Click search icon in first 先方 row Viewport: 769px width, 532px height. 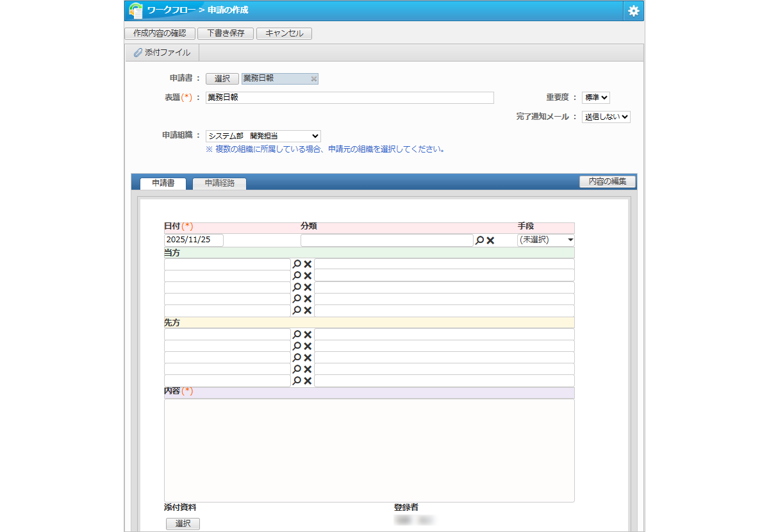click(x=297, y=335)
